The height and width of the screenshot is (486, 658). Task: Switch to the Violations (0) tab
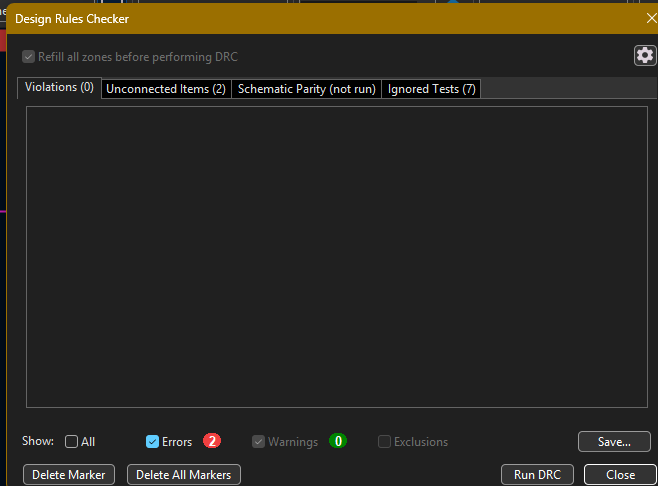click(x=59, y=87)
